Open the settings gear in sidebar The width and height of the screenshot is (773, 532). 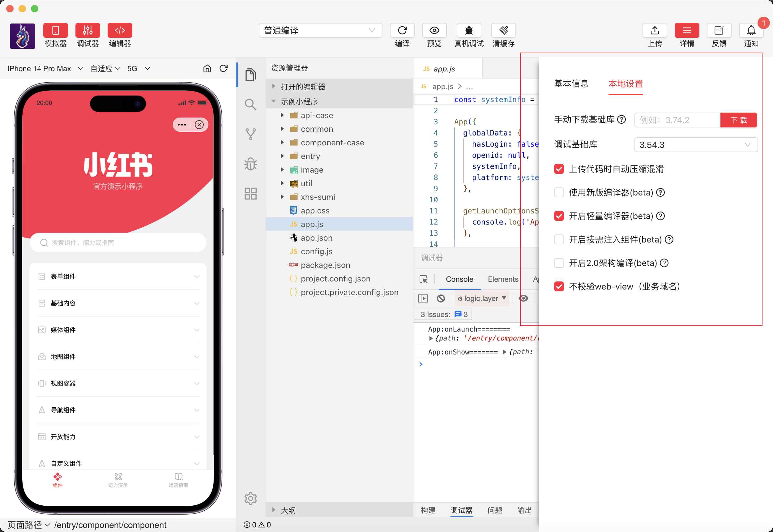[x=250, y=498]
